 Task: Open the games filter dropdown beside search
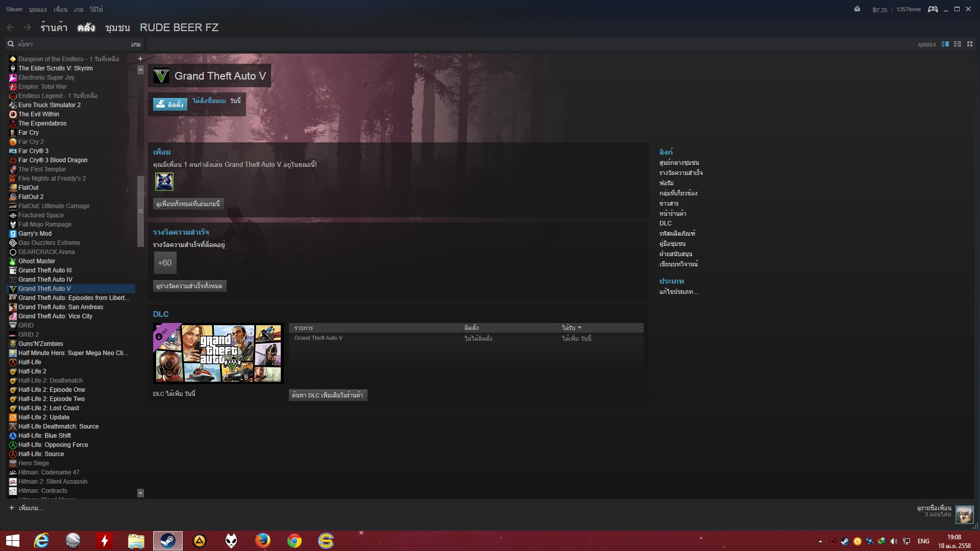tap(135, 44)
